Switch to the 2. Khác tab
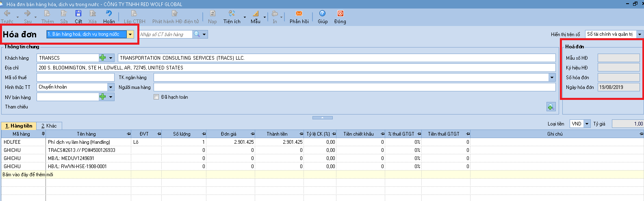Screen dimensions: 644x201 pos(49,126)
